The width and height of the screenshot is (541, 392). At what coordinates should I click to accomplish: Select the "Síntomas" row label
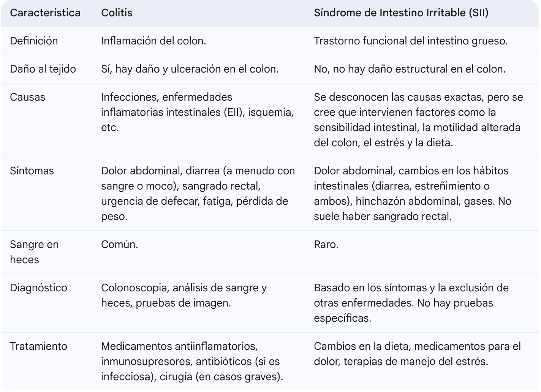[x=32, y=171]
